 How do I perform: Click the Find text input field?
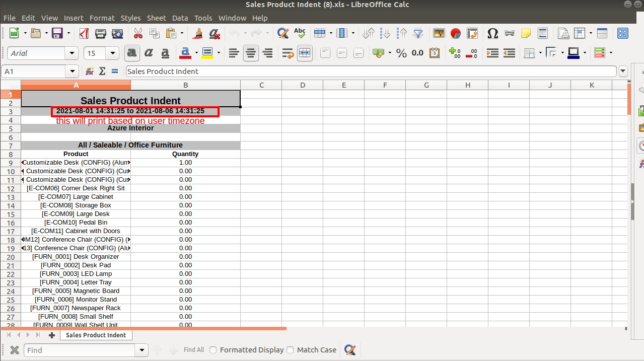click(80, 350)
